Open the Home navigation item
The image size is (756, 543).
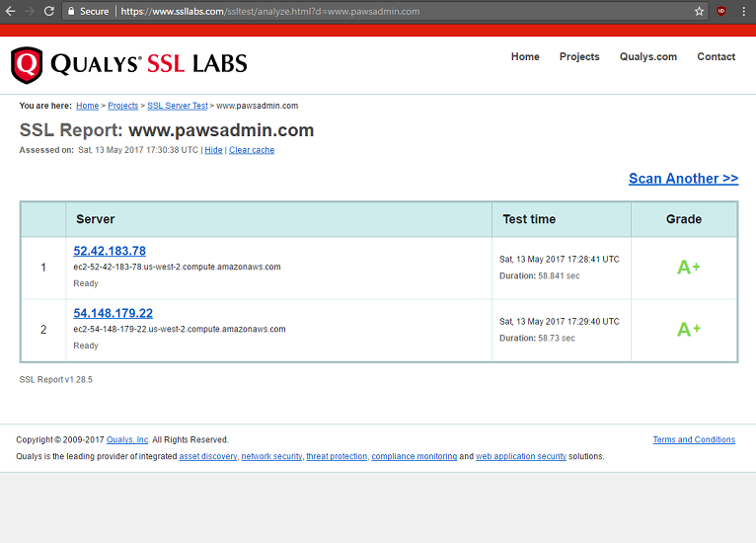pos(525,56)
